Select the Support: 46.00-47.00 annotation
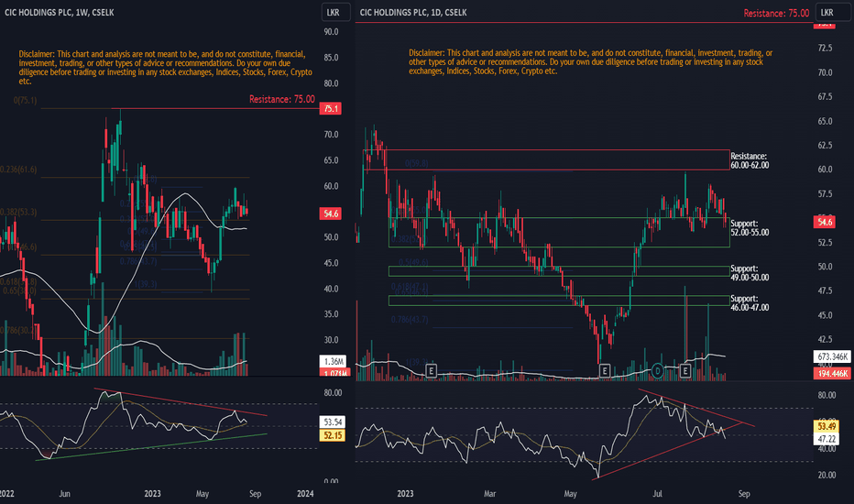854x504 pixels. click(750, 303)
